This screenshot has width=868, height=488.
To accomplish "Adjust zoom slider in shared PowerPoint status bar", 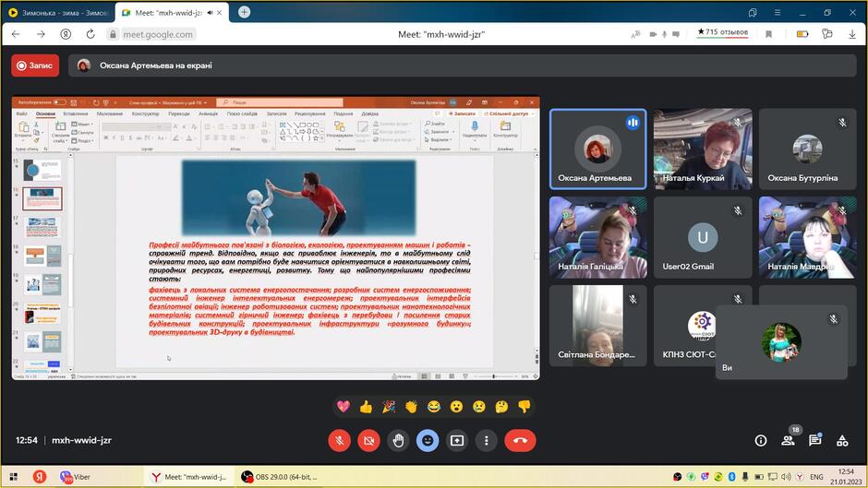I will pyautogui.click(x=494, y=376).
